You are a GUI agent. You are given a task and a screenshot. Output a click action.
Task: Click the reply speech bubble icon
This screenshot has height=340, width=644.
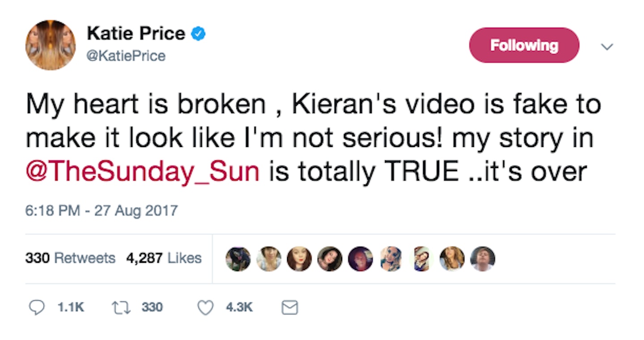point(37,307)
